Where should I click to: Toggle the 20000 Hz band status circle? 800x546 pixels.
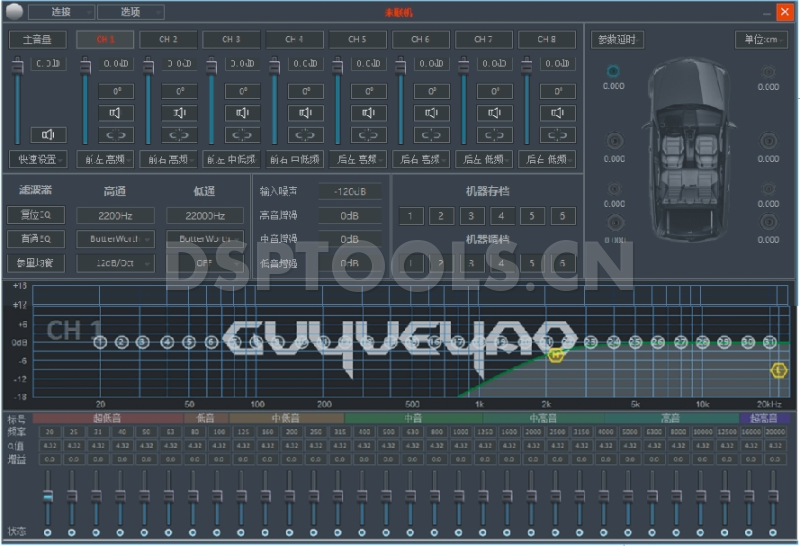773,533
